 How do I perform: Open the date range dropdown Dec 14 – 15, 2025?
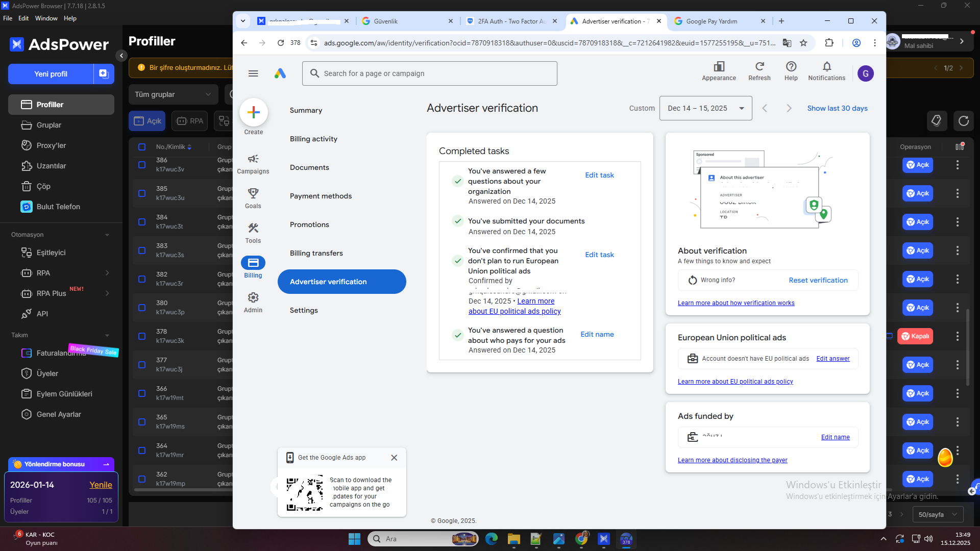(705, 108)
